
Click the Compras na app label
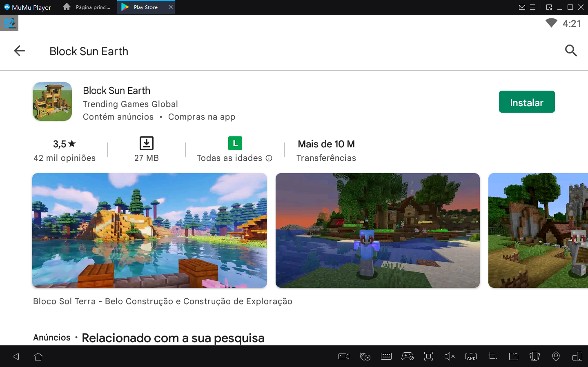[x=202, y=117]
